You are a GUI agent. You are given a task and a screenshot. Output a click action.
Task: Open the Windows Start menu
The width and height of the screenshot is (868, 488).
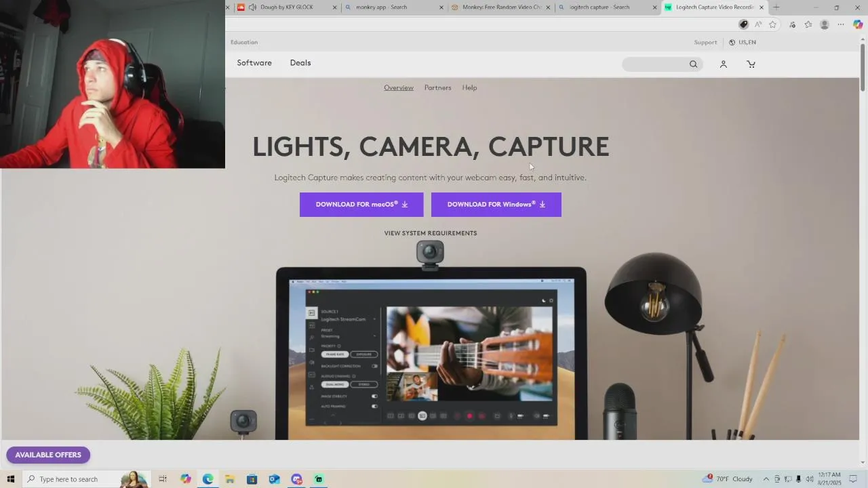pos(10,479)
